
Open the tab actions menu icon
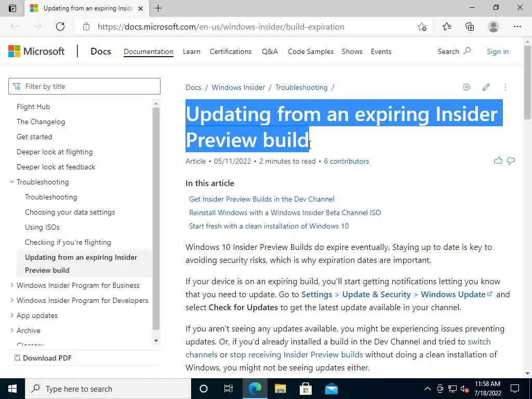[x=12, y=8]
